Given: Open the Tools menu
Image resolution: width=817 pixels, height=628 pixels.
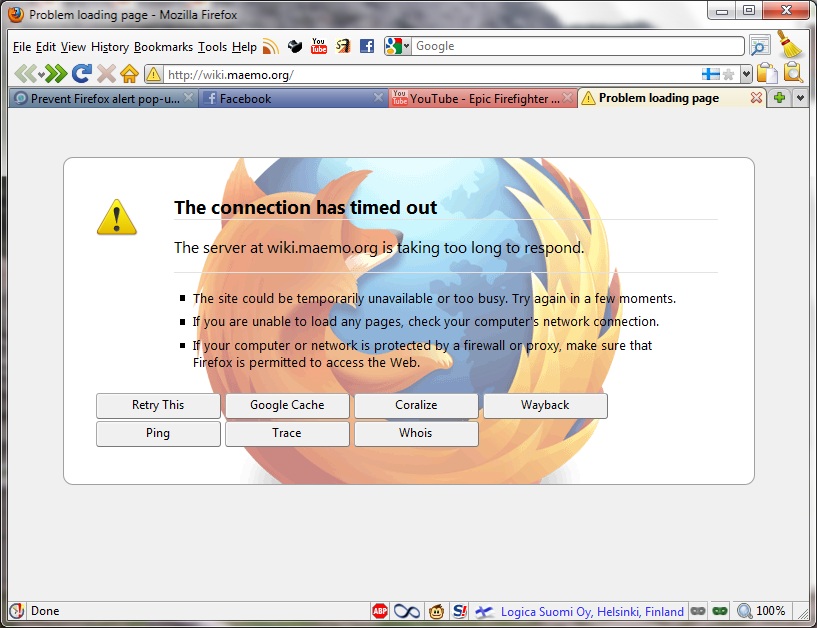Looking at the screenshot, I should (212, 47).
